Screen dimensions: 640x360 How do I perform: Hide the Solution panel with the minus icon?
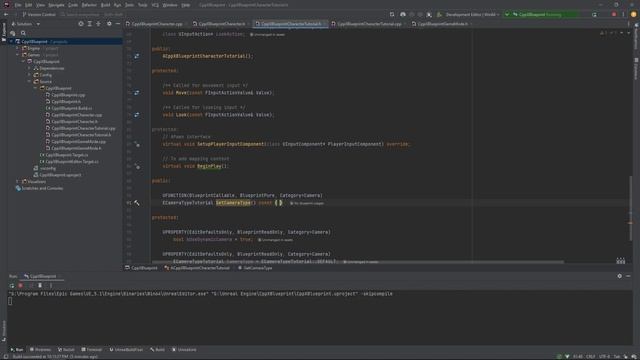(118, 24)
